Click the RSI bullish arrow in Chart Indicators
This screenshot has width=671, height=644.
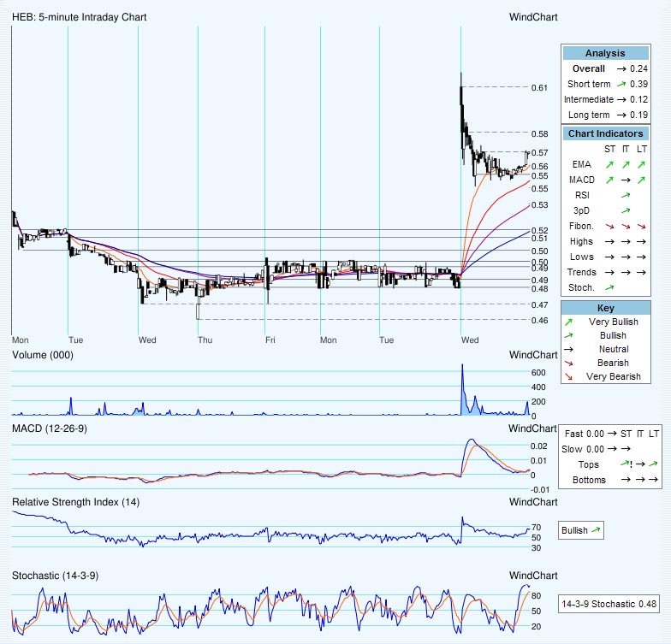[x=625, y=195]
